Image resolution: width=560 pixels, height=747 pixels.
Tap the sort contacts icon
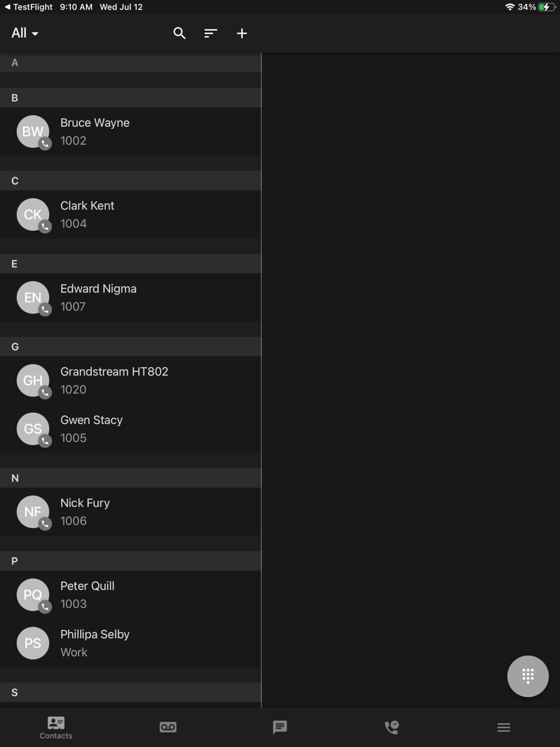click(211, 33)
